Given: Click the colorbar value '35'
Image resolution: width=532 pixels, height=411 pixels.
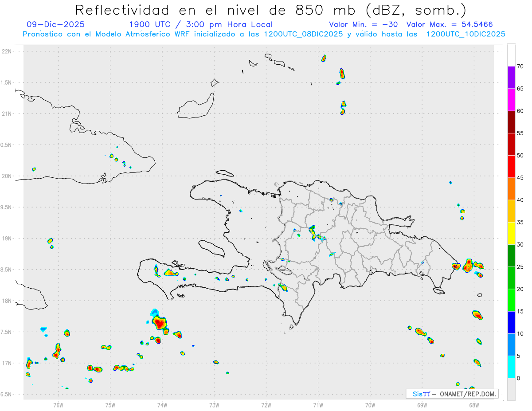Looking at the screenshot, I should 520,223.
